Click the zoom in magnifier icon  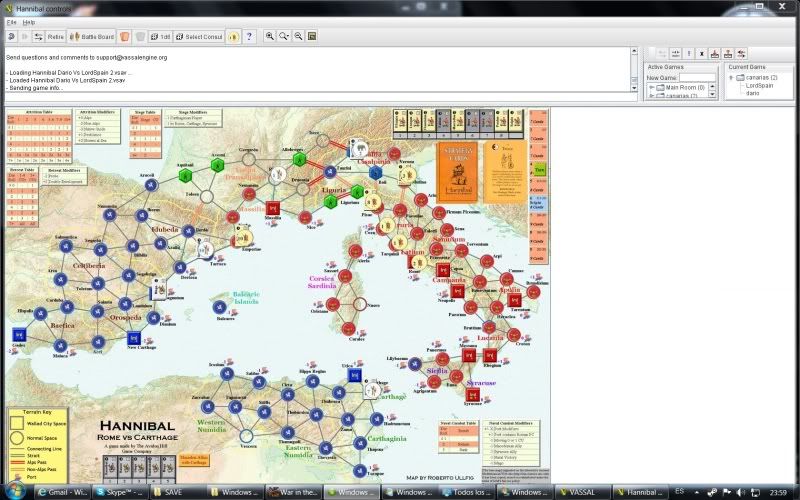[270, 36]
